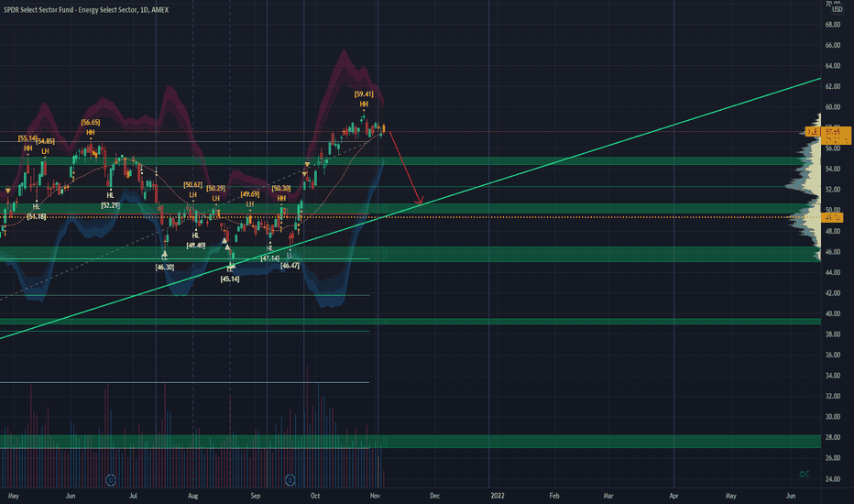This screenshot has height=504, width=854.
Task: Click the 32.00 price scale label
Action: 832,396
